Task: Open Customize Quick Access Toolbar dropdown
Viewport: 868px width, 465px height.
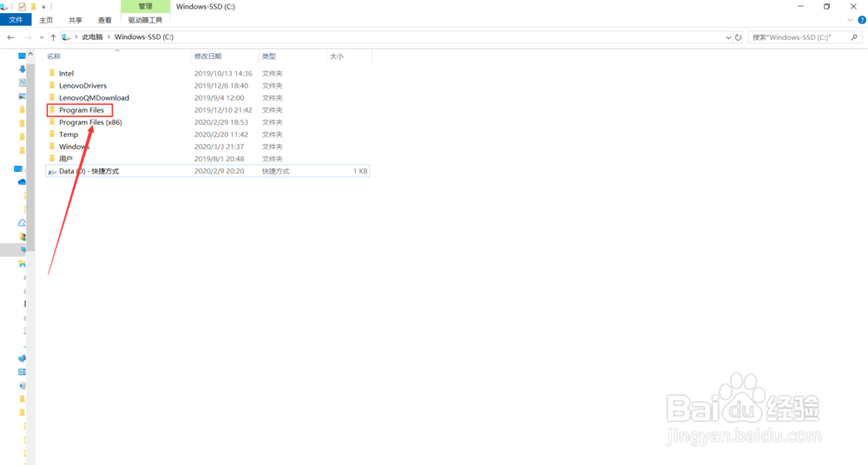Action: pos(43,7)
